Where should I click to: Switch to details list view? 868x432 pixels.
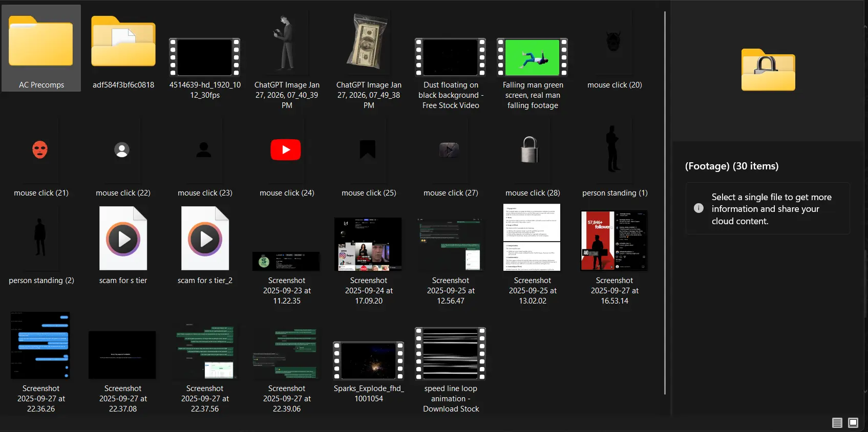click(837, 423)
